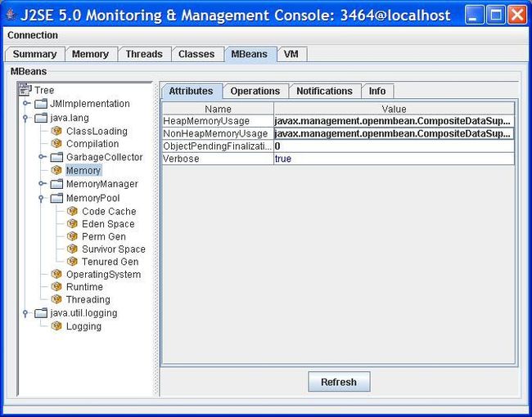Click the Compilation MBean icon
The height and width of the screenshot is (417, 532).
(x=56, y=143)
